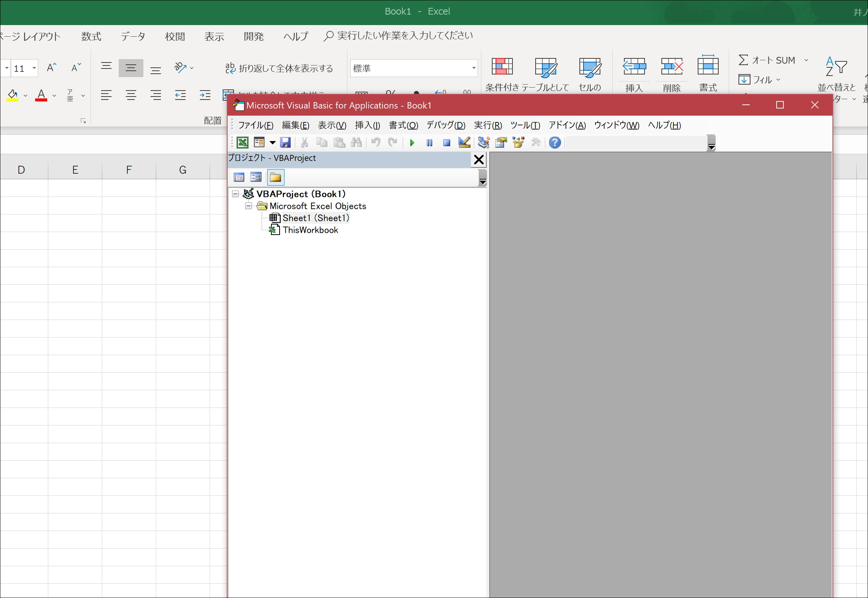
Task: Toggle right text alignment in Excel ribbon
Action: tap(156, 95)
